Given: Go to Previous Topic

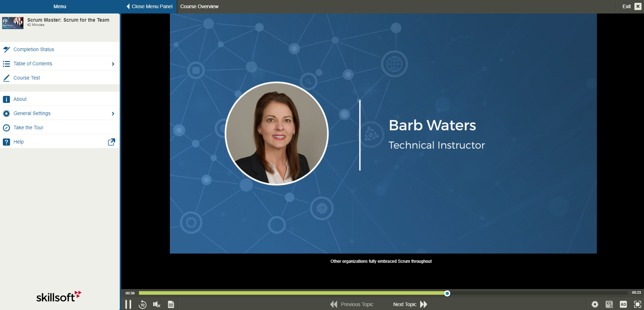Looking at the screenshot, I should pyautogui.click(x=352, y=304).
